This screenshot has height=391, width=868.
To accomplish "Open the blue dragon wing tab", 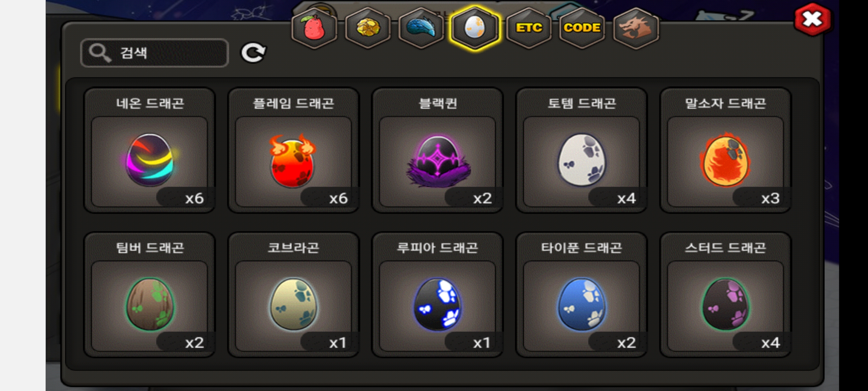I will 421,28.
